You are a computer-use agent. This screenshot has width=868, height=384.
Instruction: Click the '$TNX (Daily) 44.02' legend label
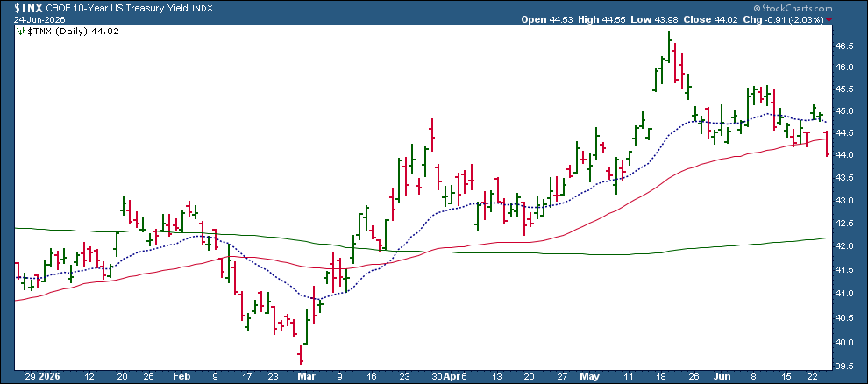72,32
